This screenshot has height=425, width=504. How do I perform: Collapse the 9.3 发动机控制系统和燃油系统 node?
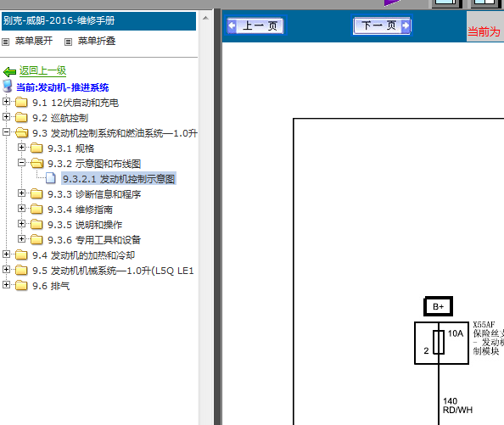point(6,132)
